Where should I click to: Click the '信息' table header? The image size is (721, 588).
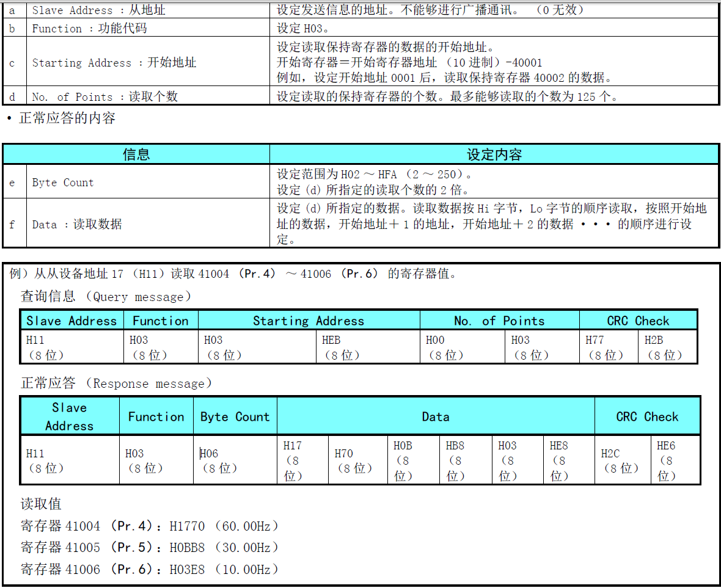[136, 154]
